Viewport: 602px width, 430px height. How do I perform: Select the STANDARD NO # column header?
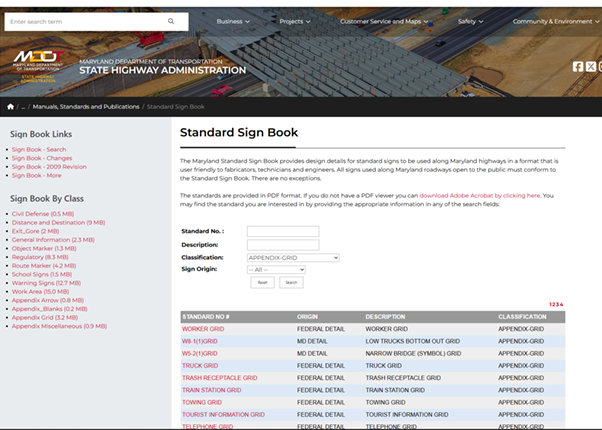click(206, 317)
